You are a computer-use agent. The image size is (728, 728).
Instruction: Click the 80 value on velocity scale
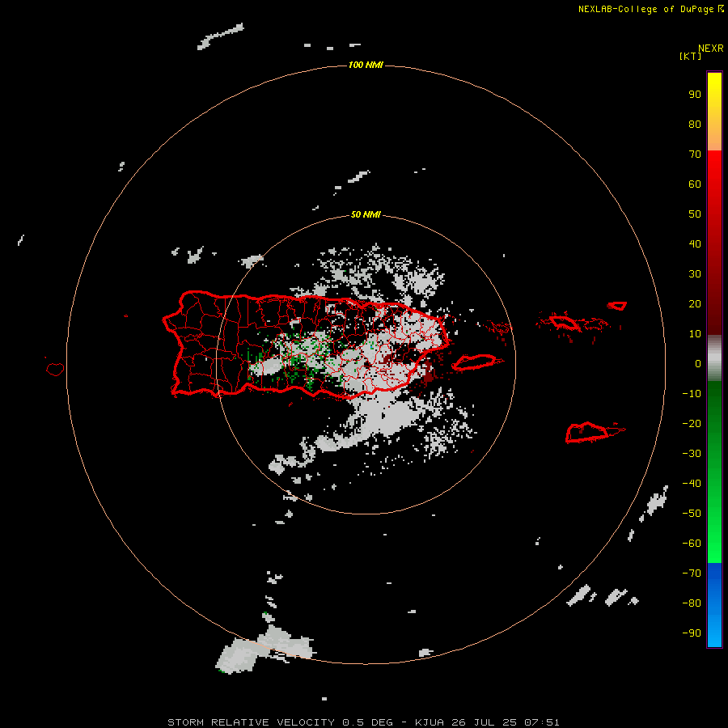(x=695, y=124)
